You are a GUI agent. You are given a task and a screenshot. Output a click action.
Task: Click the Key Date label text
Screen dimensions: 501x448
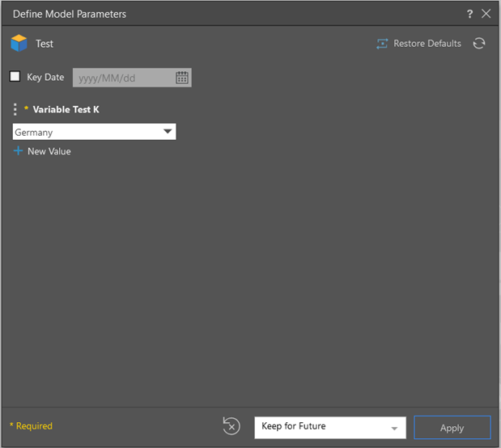point(45,78)
